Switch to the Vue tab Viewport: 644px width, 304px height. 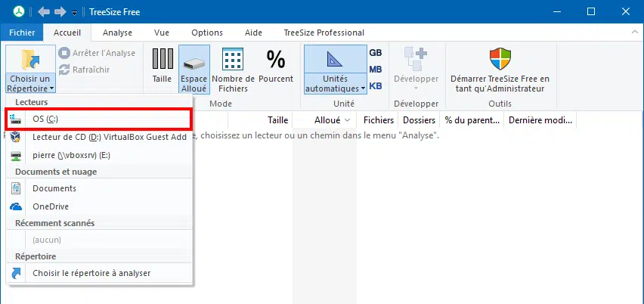coord(162,33)
